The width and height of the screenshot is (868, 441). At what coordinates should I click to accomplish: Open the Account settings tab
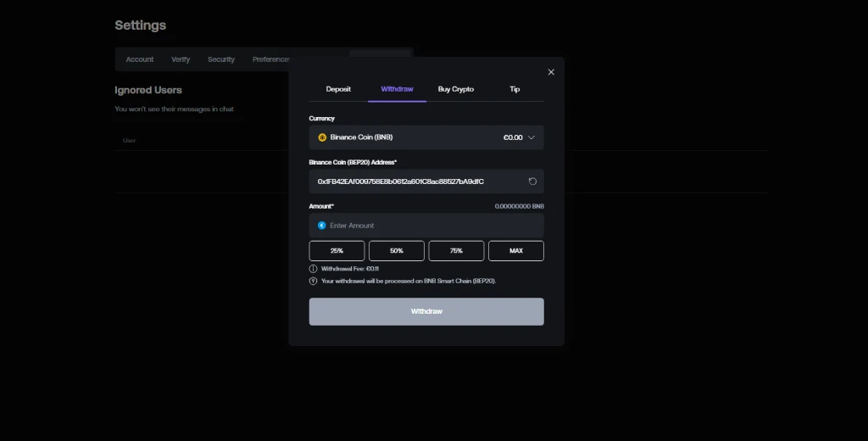click(140, 59)
